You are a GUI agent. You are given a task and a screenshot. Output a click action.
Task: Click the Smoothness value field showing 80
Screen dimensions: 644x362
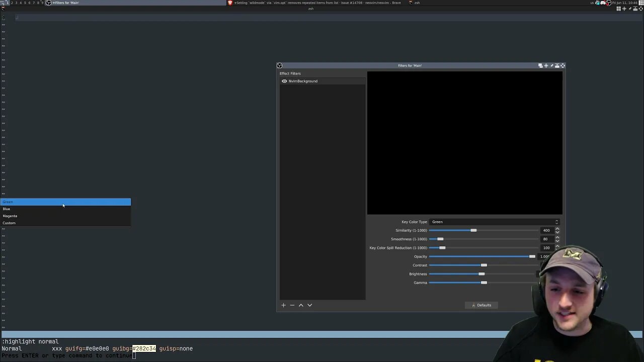(x=546, y=239)
